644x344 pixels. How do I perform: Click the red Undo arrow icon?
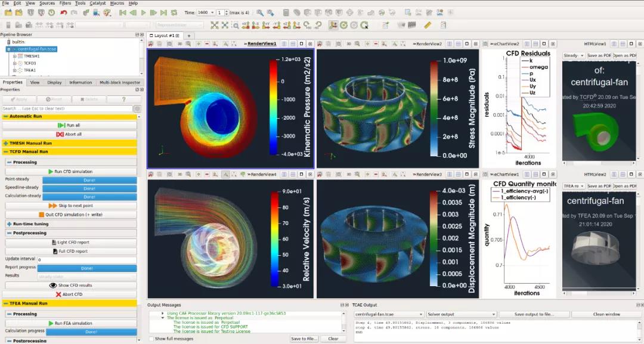[63, 13]
